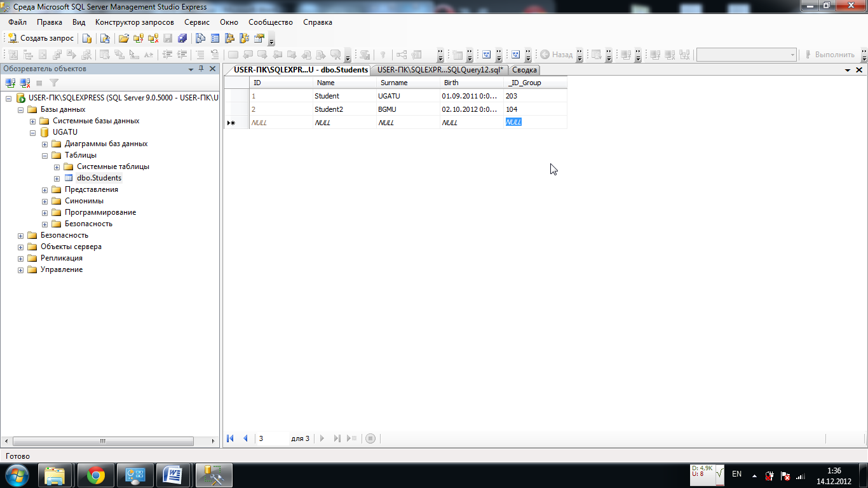The height and width of the screenshot is (488, 868).
Task: Expand the Программирование folder
Action: click(44, 212)
